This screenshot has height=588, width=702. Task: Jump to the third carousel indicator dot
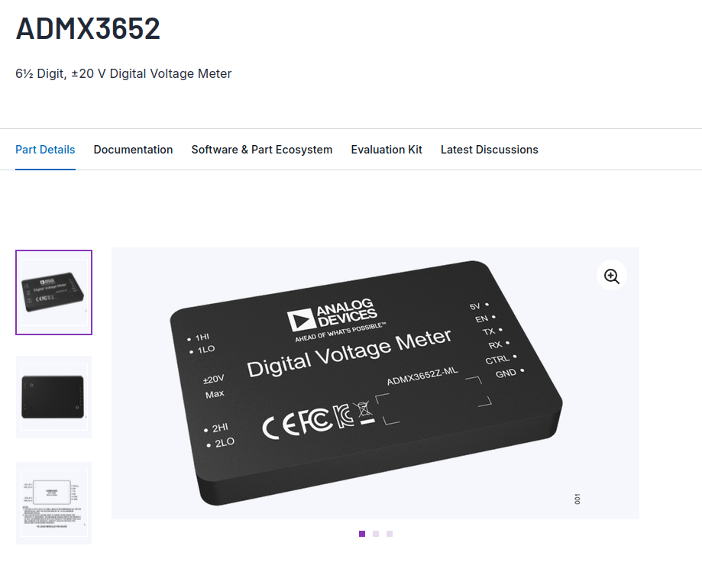390,534
